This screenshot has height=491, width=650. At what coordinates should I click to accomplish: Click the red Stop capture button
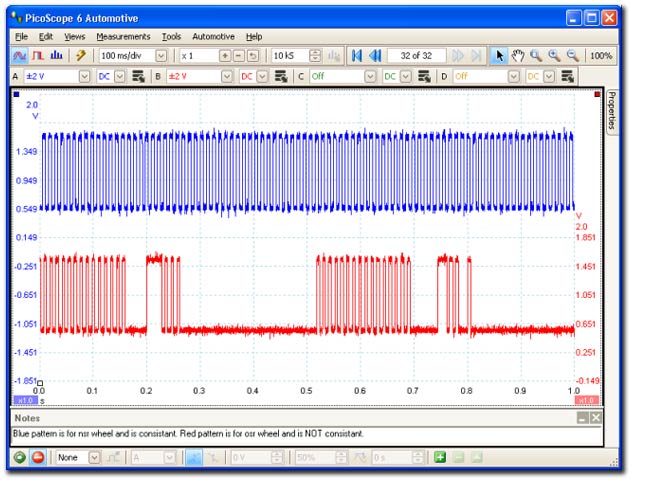(x=38, y=457)
